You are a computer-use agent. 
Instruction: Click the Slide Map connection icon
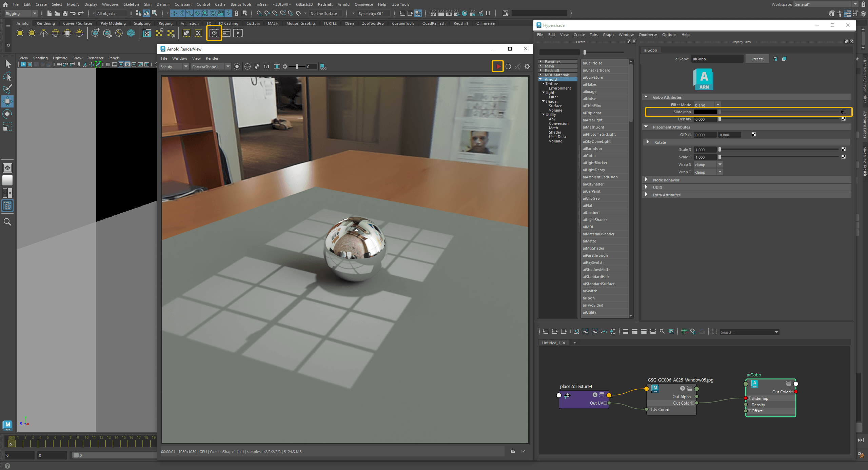[x=844, y=112]
